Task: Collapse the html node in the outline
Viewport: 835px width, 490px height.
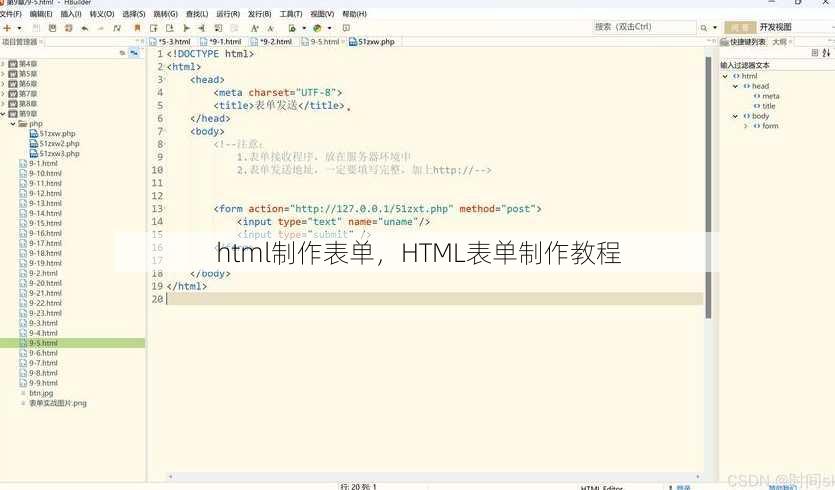Action: (725, 76)
